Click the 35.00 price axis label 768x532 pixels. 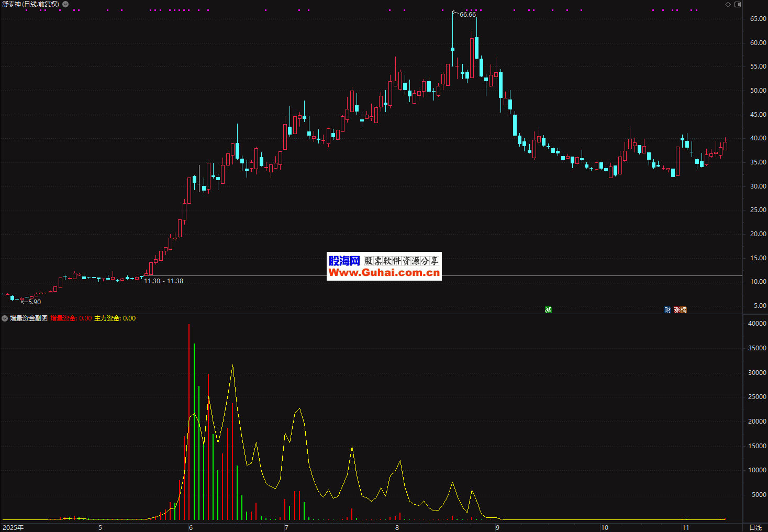[758, 162]
